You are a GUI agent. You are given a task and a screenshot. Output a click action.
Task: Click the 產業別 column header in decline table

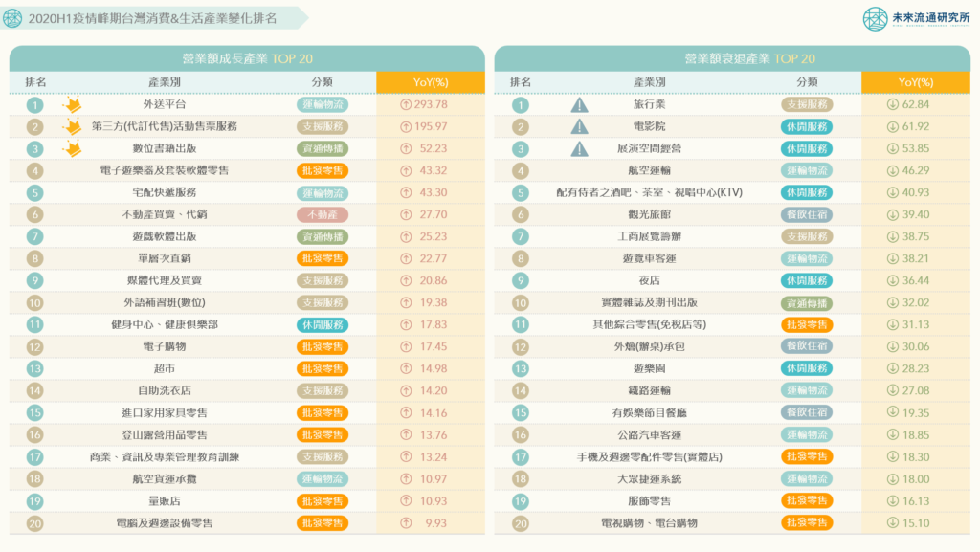[x=650, y=82]
